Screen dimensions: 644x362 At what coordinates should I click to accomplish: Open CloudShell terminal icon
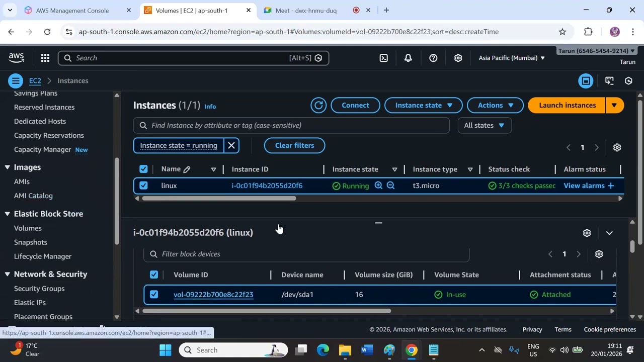tap(383, 58)
